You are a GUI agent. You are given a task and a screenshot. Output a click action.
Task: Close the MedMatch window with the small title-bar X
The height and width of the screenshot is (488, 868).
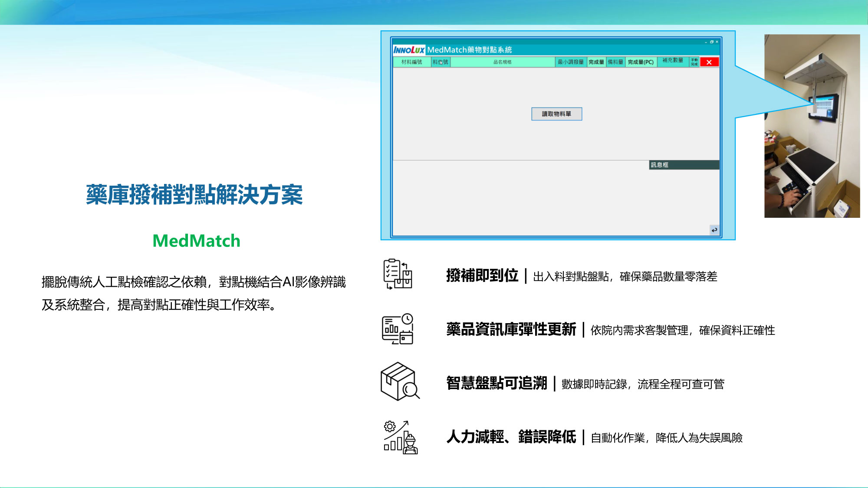tap(717, 42)
